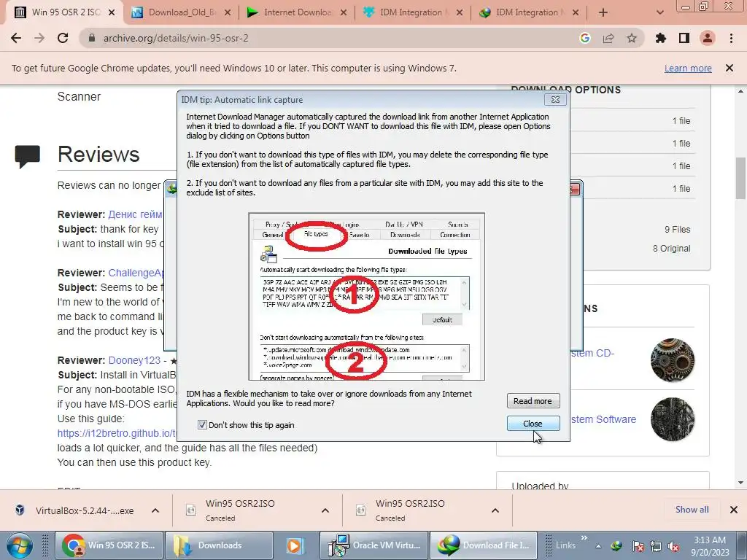
Task: Open Chrome Win 95 OSR 2 taskbar item
Action: click(109, 545)
